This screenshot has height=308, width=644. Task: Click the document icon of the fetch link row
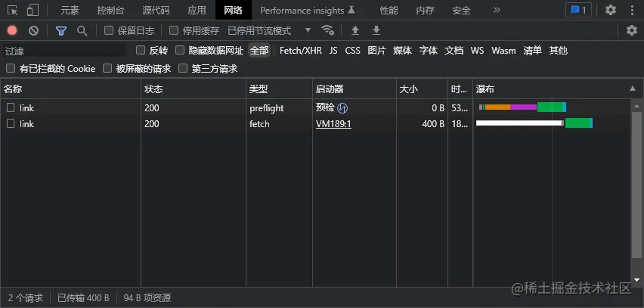pos(11,123)
